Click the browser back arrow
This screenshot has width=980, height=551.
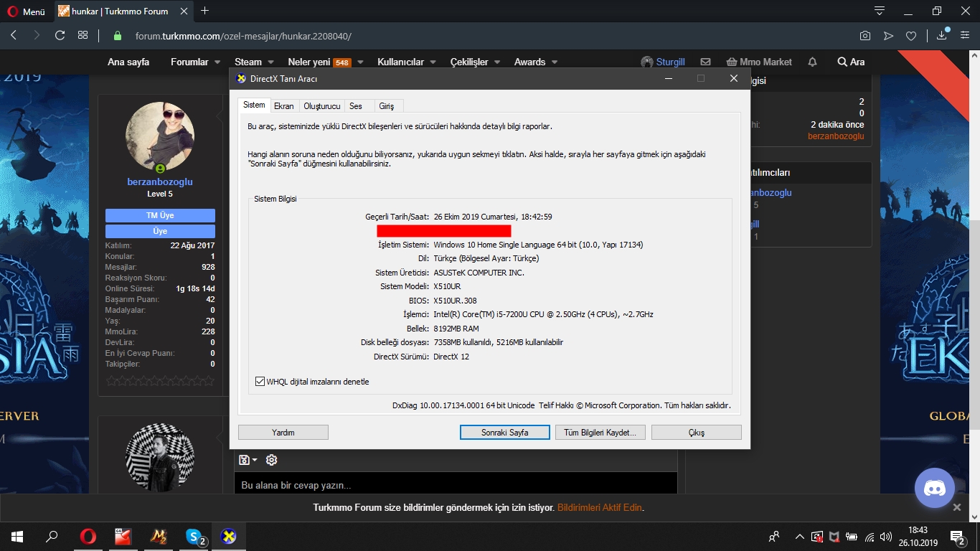point(14,35)
